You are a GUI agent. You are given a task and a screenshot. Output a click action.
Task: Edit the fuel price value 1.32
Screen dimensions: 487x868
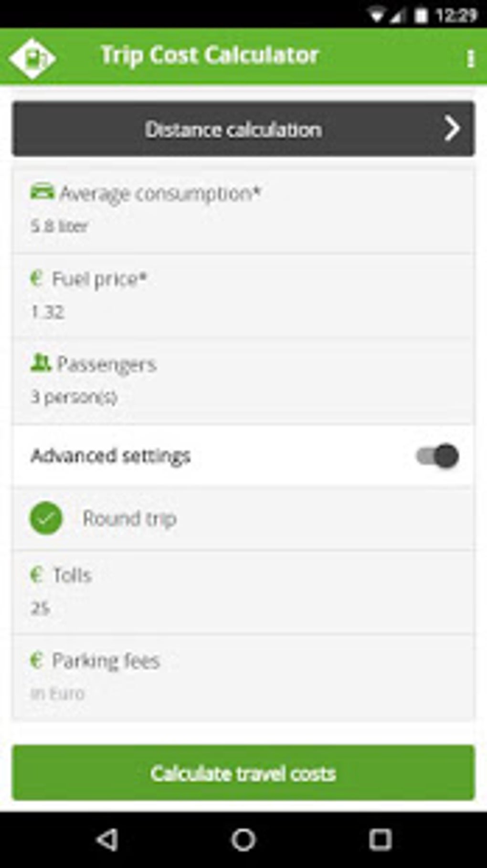pos(48,312)
